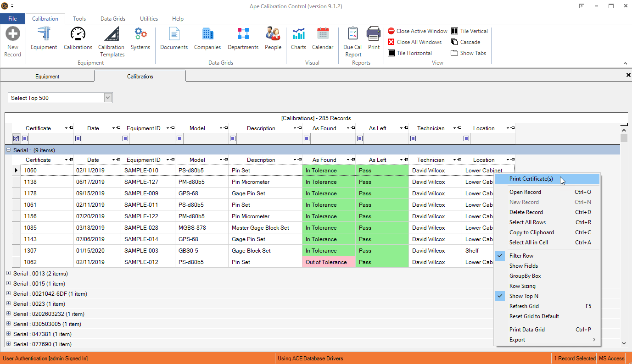Screen dimensions: 632x364
Task: Choose Print Data Grid in context menu
Action: coord(547,330)
